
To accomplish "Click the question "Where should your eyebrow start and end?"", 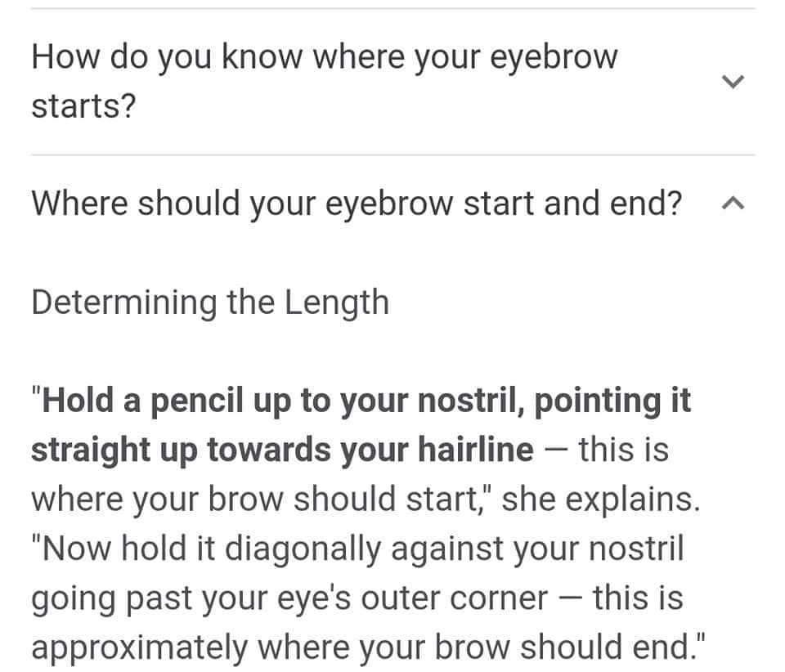I will click(356, 204).
